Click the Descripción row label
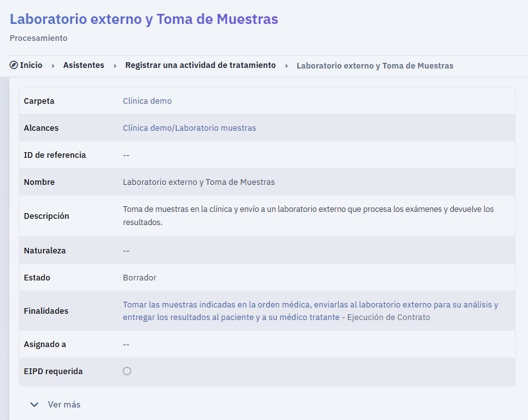This screenshot has width=528, height=420. pos(47,216)
